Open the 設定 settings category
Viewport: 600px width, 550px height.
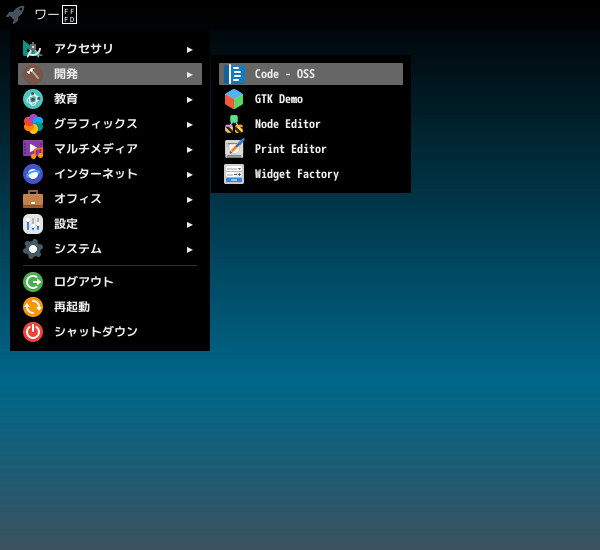click(66, 224)
